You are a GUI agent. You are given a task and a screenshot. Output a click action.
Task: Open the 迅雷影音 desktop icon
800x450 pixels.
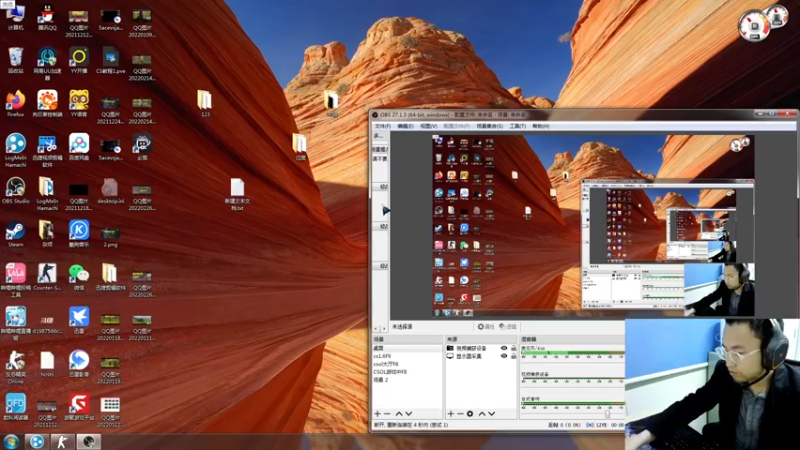[79, 363]
